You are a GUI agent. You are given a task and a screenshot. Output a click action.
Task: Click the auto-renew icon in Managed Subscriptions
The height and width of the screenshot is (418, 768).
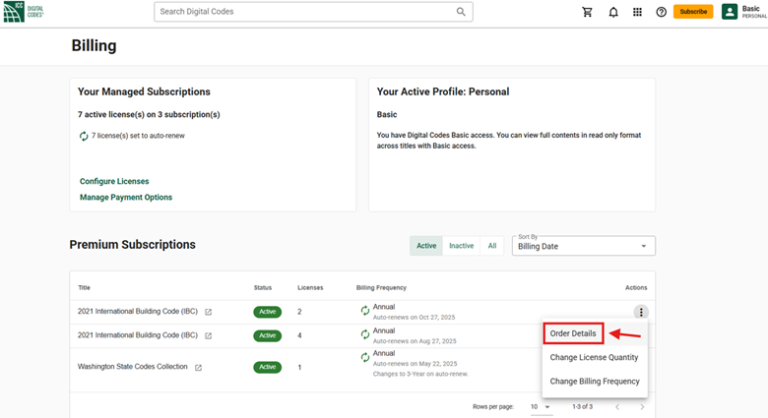tap(84, 136)
